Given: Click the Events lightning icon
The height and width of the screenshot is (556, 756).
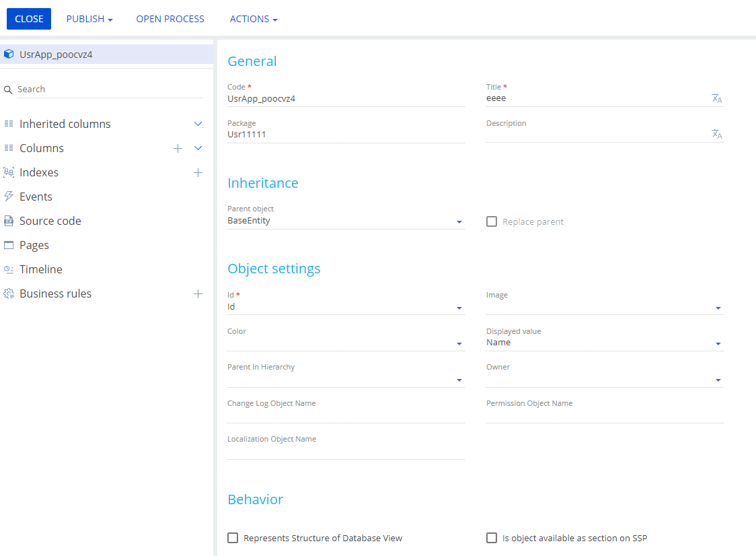Looking at the screenshot, I should pyautogui.click(x=9, y=197).
